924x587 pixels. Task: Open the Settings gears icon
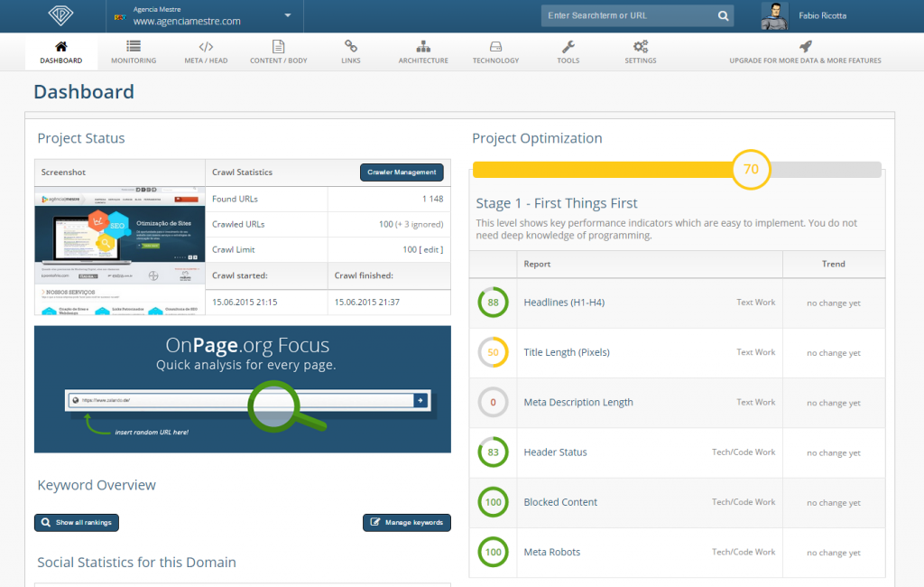point(641,46)
